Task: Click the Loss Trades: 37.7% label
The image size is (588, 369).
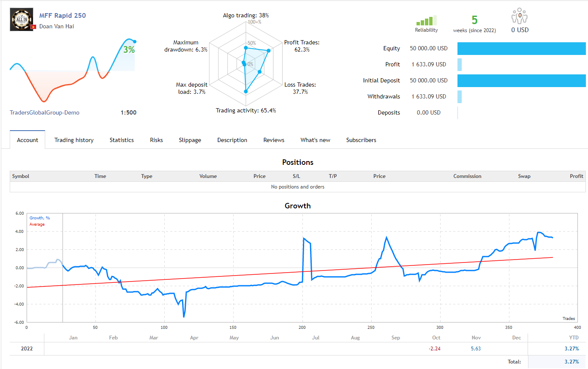Action: point(300,88)
